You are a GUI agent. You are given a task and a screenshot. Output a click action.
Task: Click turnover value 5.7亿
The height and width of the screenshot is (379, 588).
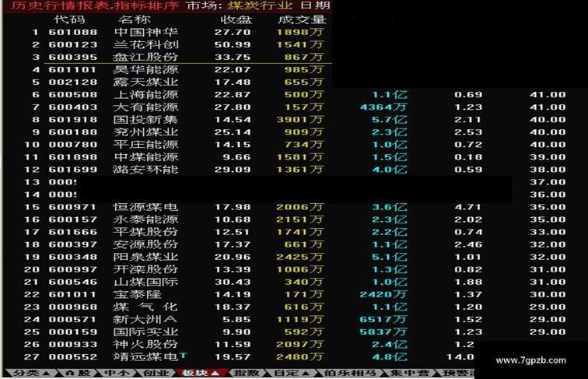(389, 119)
